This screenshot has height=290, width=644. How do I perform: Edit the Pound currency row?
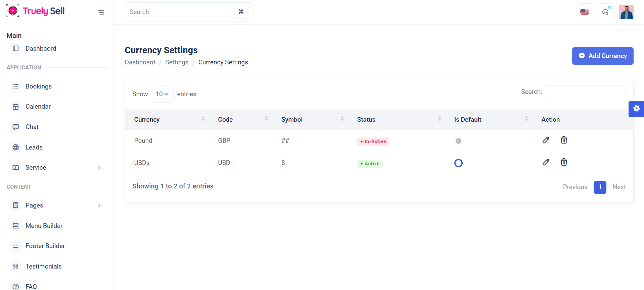pyautogui.click(x=546, y=140)
